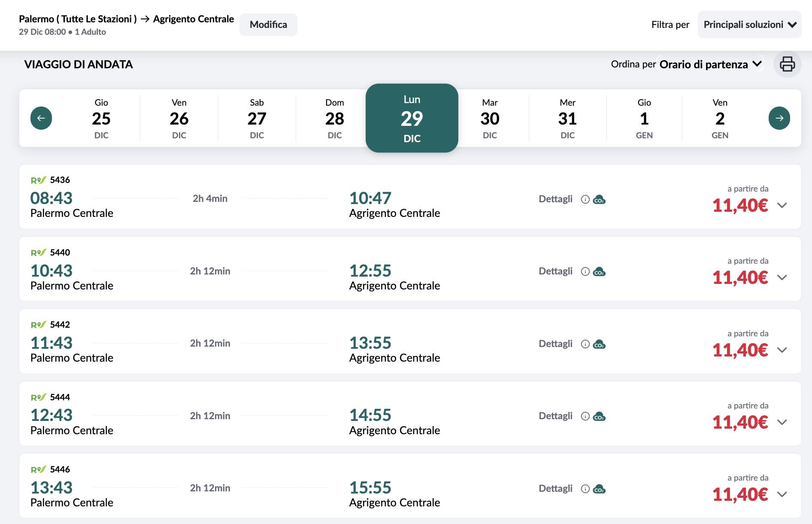Advance dates with right arrow button

(779, 118)
